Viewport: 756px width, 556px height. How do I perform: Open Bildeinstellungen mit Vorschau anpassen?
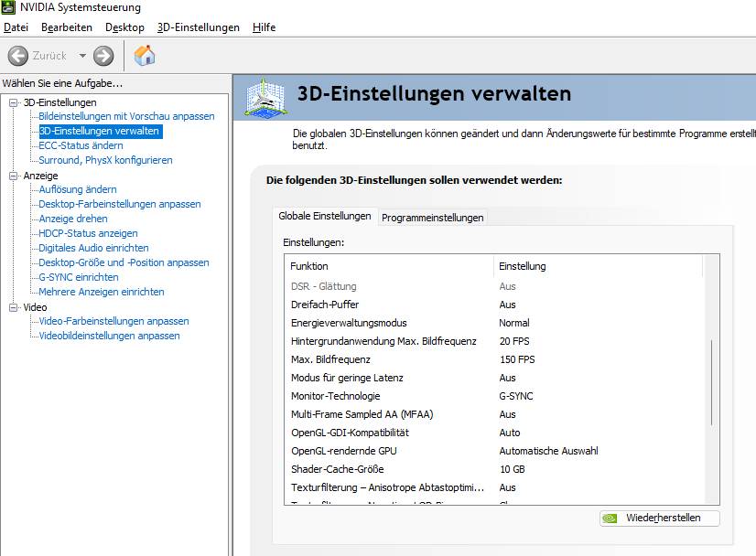pyautogui.click(x=126, y=117)
